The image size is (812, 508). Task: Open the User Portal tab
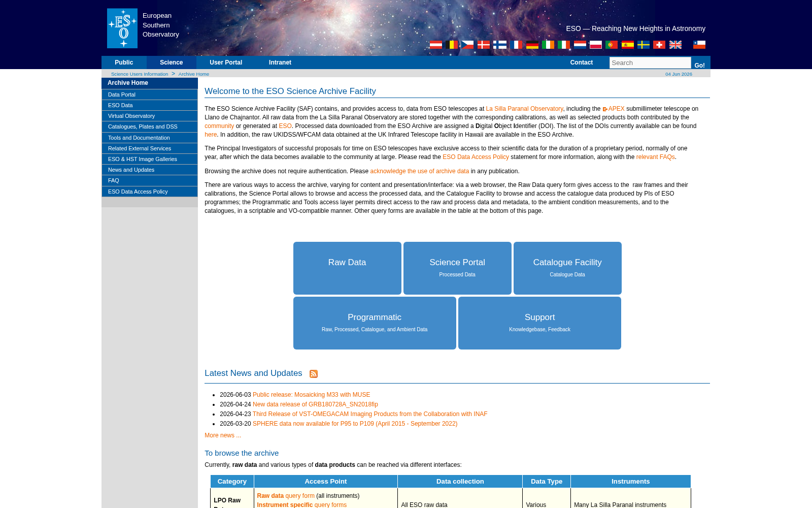tap(226, 62)
